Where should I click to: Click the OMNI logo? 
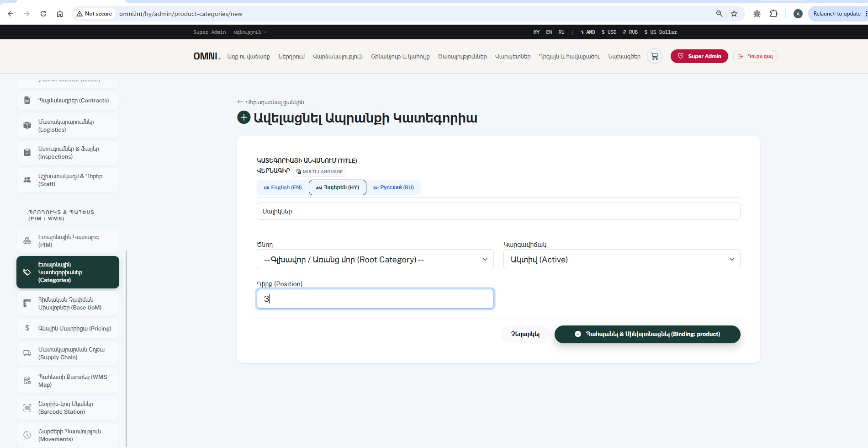click(206, 56)
